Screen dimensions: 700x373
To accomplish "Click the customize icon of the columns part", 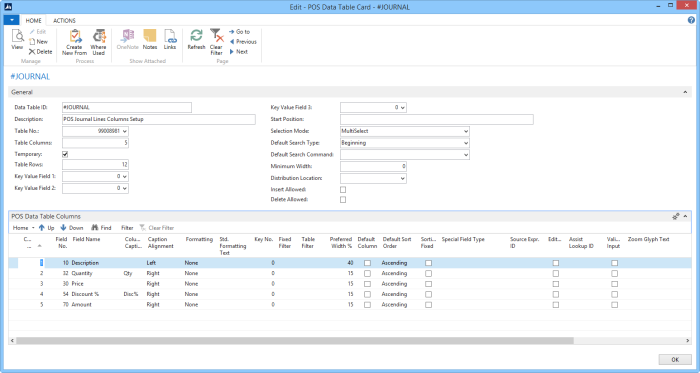I will click(676, 216).
